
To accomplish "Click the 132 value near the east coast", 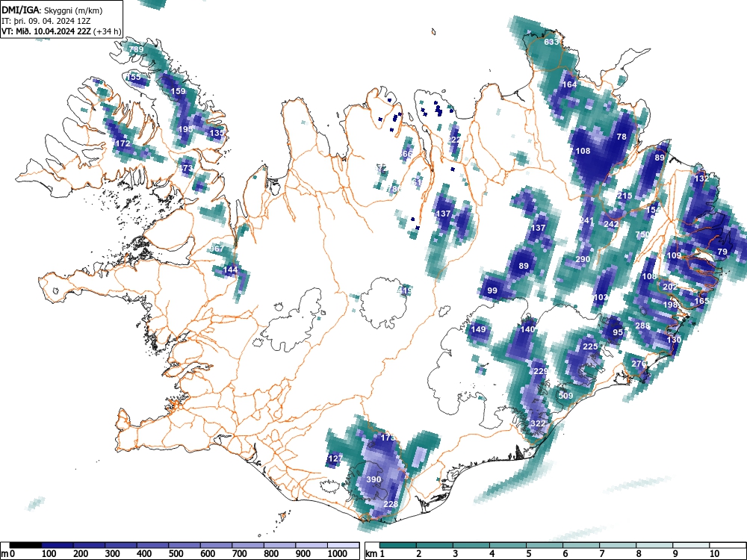I will (701, 178).
